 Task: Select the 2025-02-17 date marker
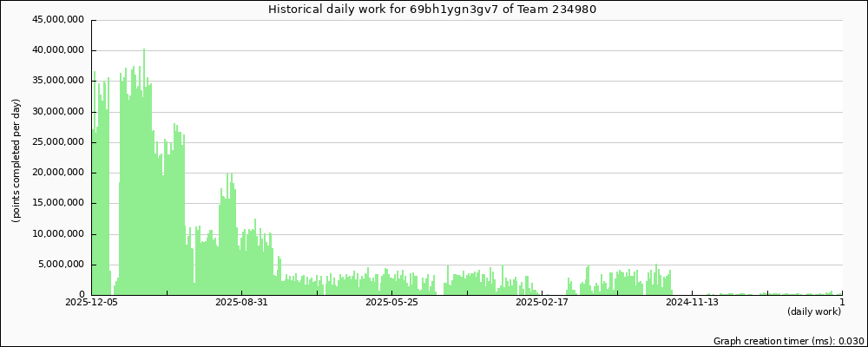coord(542,303)
